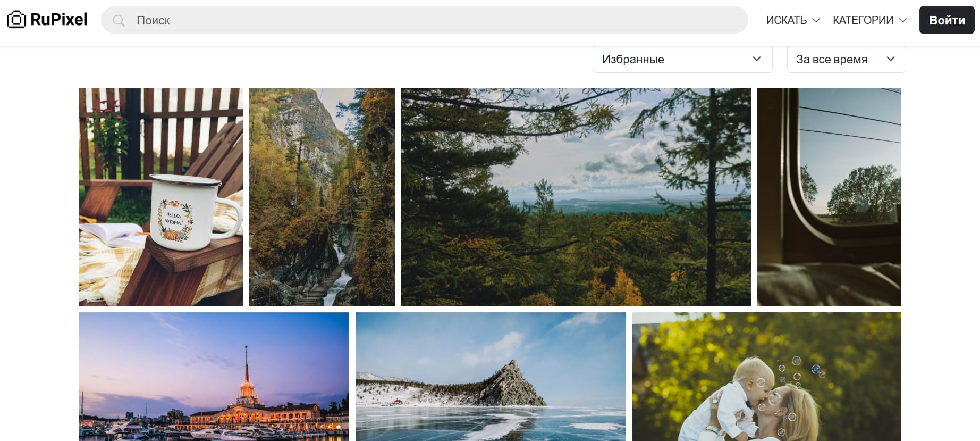Click the RuPixel site name link

(x=58, y=20)
